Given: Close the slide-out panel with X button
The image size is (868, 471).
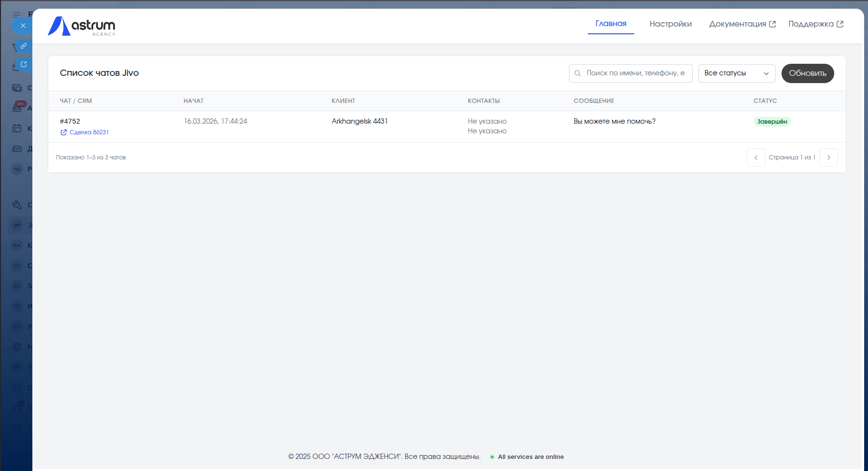Looking at the screenshot, I should pyautogui.click(x=23, y=26).
